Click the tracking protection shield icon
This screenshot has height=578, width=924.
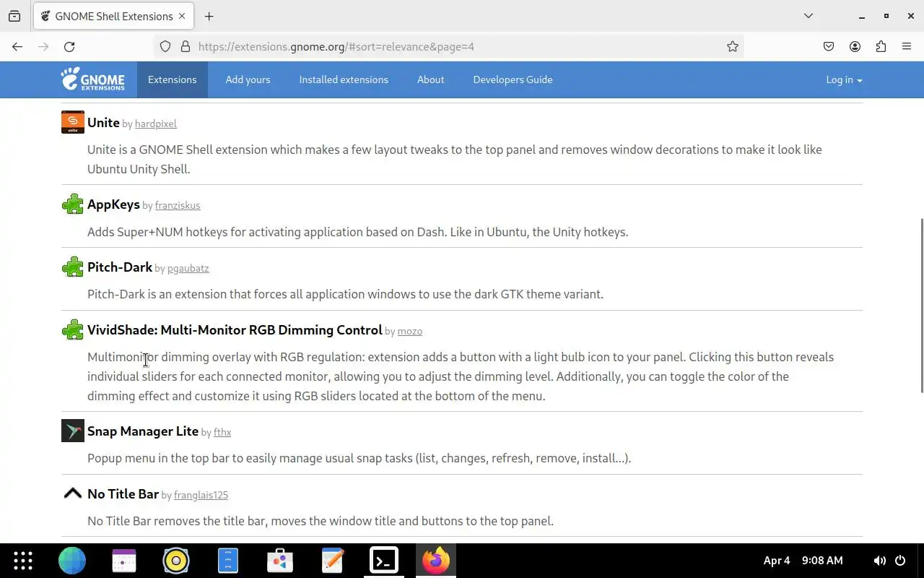point(165,46)
